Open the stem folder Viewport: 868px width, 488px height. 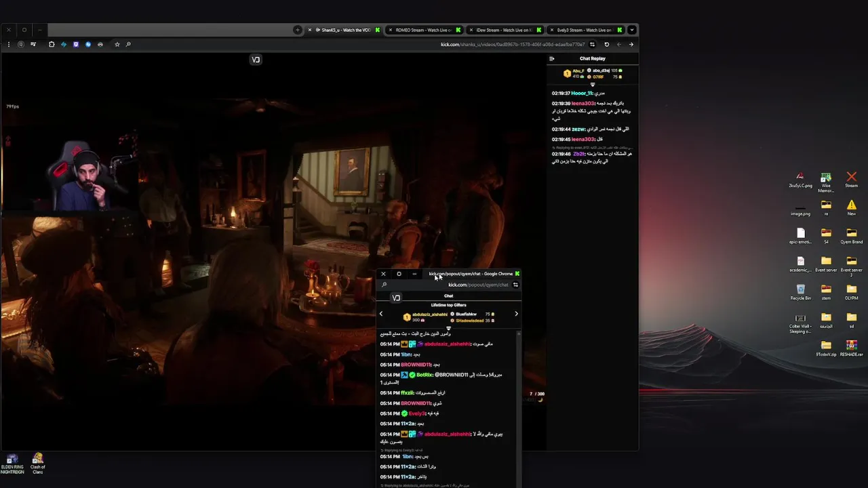tap(826, 293)
